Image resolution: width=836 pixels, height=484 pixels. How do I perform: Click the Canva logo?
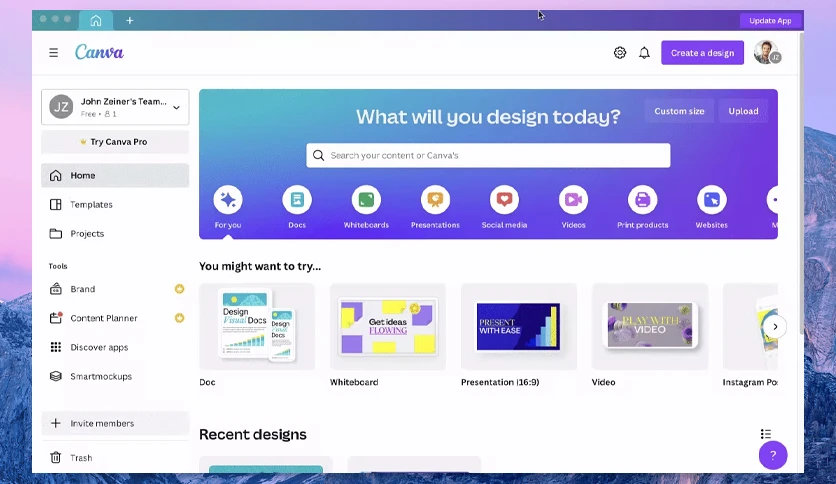[99, 52]
